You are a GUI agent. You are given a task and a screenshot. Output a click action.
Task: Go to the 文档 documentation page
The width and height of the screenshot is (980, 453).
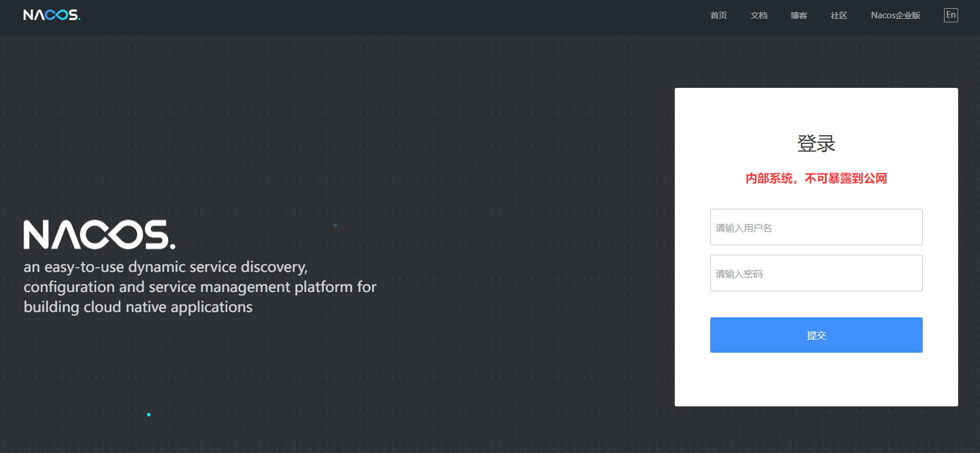click(x=759, y=15)
